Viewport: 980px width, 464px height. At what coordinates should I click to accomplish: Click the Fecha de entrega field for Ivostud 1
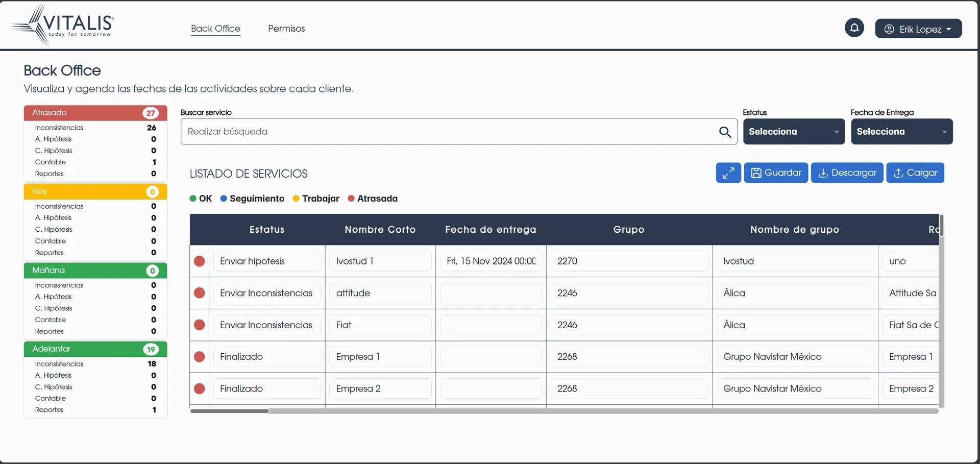491,261
